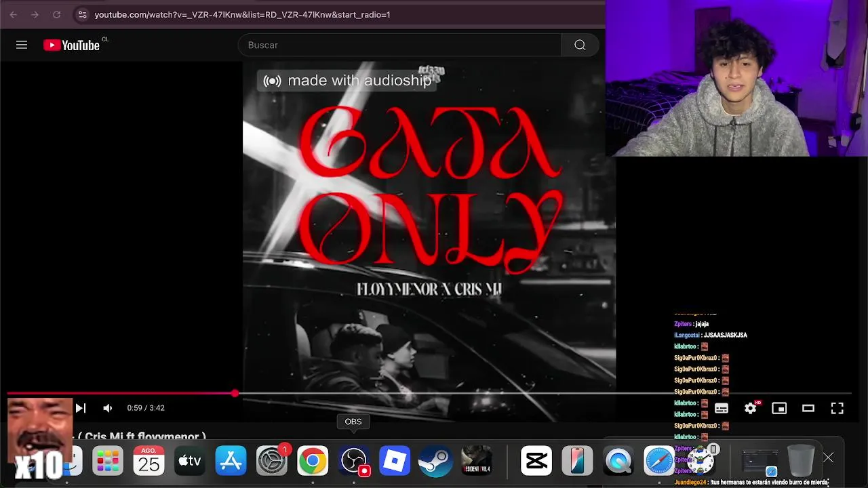Reload the YouTube page
This screenshot has width=868, height=488.
tap(57, 14)
